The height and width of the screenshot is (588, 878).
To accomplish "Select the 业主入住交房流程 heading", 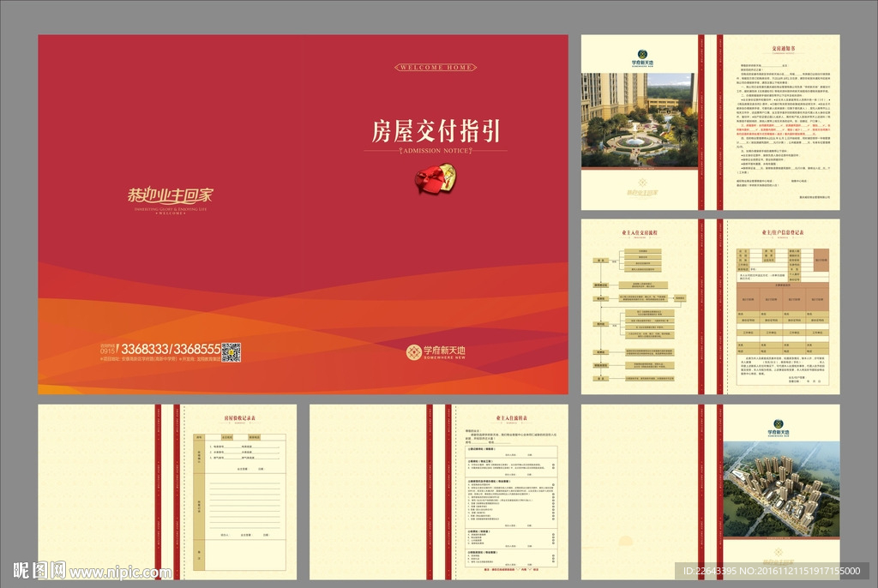I will tap(639, 232).
